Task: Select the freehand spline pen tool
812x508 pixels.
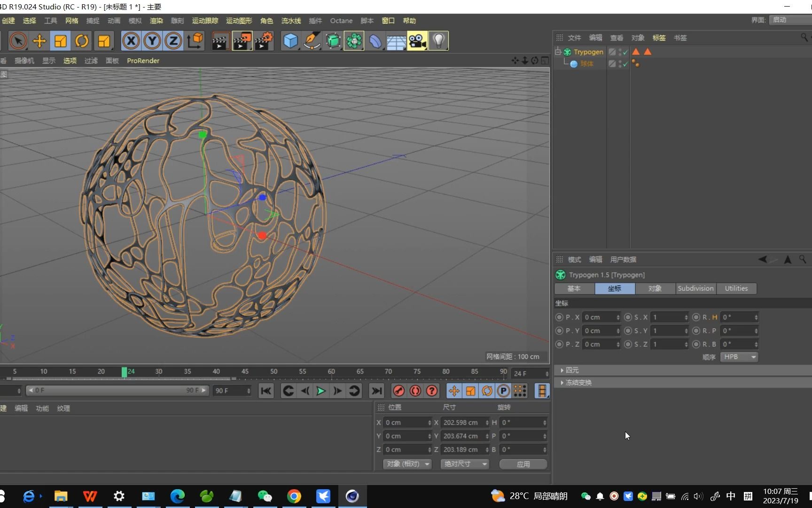Action: [x=312, y=41]
